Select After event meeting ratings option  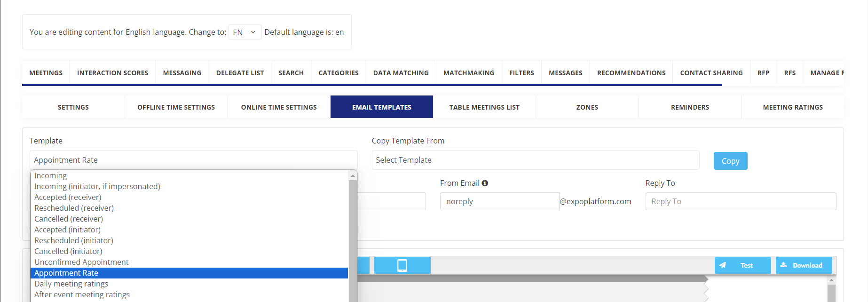(x=189, y=294)
